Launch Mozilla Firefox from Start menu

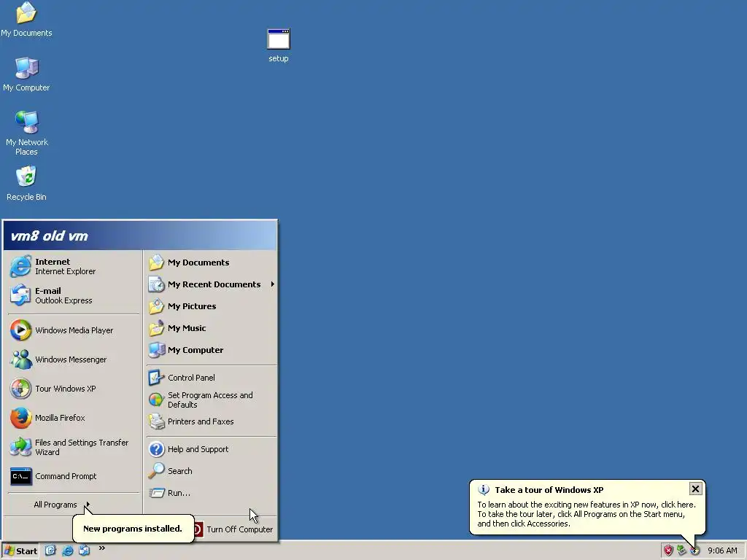(74, 418)
